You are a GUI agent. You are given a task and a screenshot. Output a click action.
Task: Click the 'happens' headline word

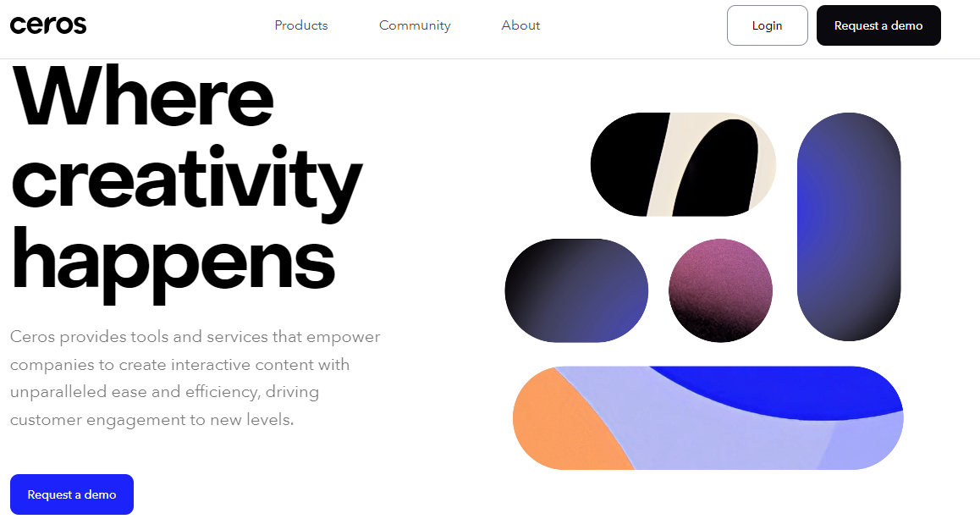(173, 262)
